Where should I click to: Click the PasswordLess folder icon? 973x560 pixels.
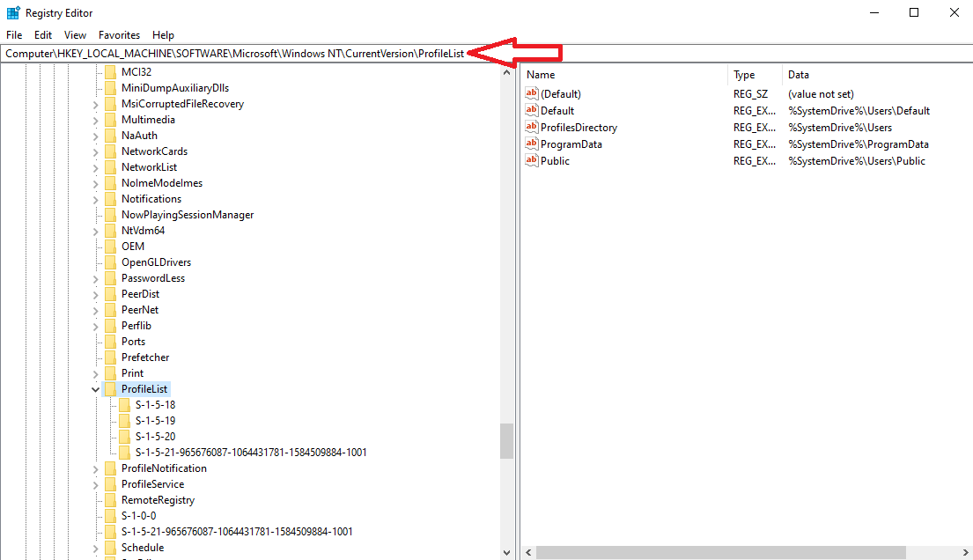point(110,278)
